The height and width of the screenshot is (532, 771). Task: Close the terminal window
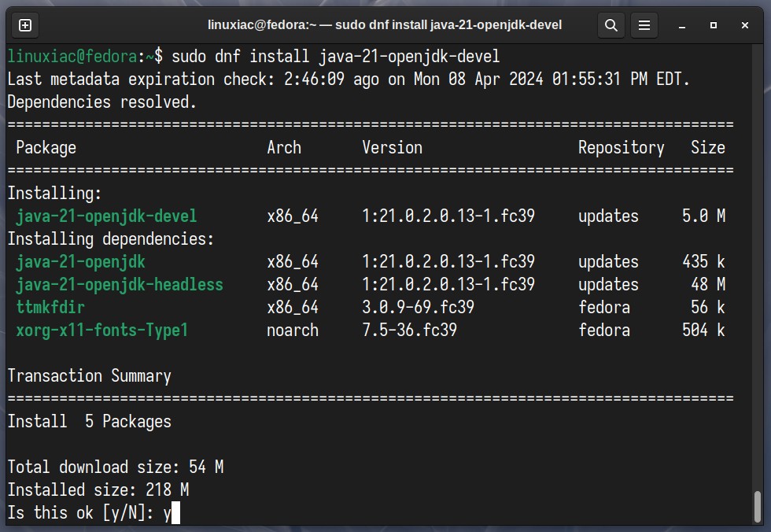(745, 25)
